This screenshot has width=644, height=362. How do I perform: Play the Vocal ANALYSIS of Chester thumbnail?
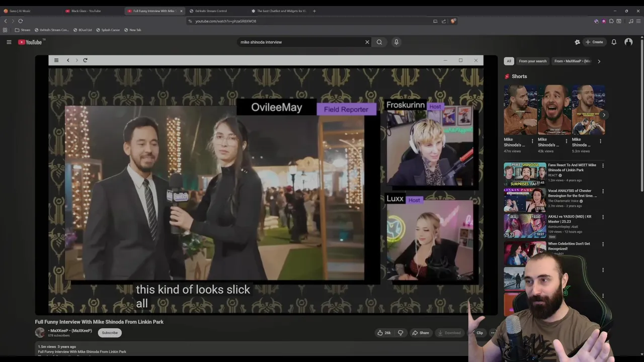[x=525, y=200]
